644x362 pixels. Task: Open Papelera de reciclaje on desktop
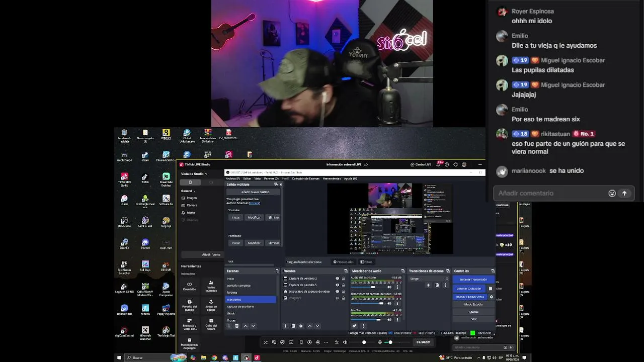pos(124,136)
